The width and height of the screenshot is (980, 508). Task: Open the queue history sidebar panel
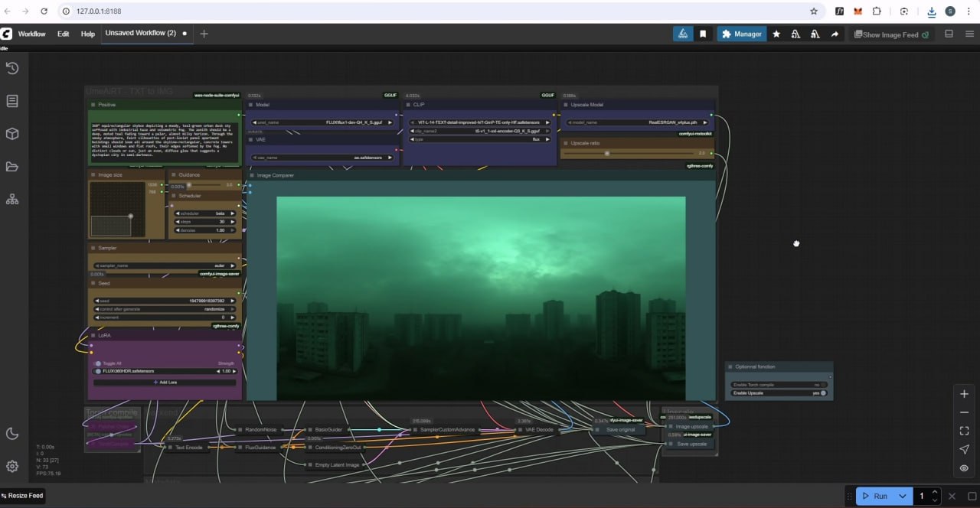click(x=12, y=69)
